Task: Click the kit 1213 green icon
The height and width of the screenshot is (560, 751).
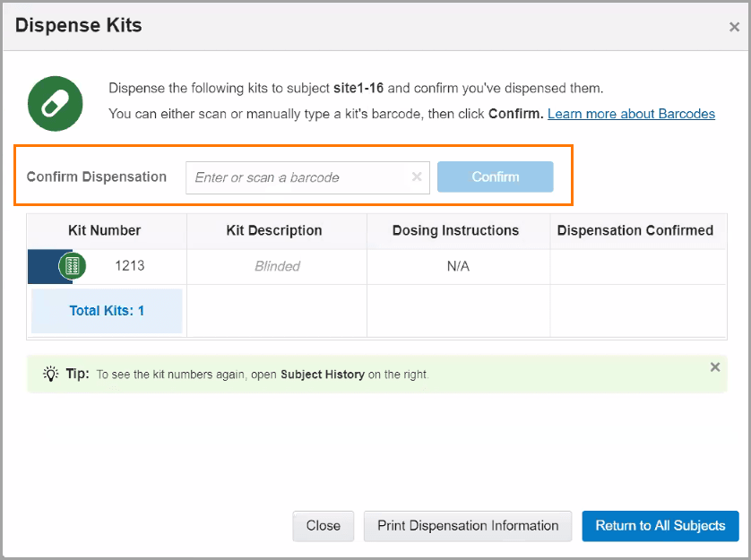Action: [x=73, y=266]
